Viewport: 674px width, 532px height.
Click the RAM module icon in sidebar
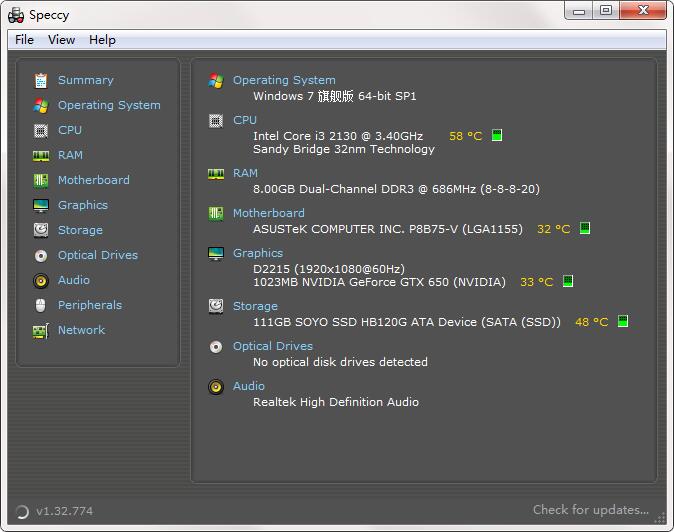41,155
